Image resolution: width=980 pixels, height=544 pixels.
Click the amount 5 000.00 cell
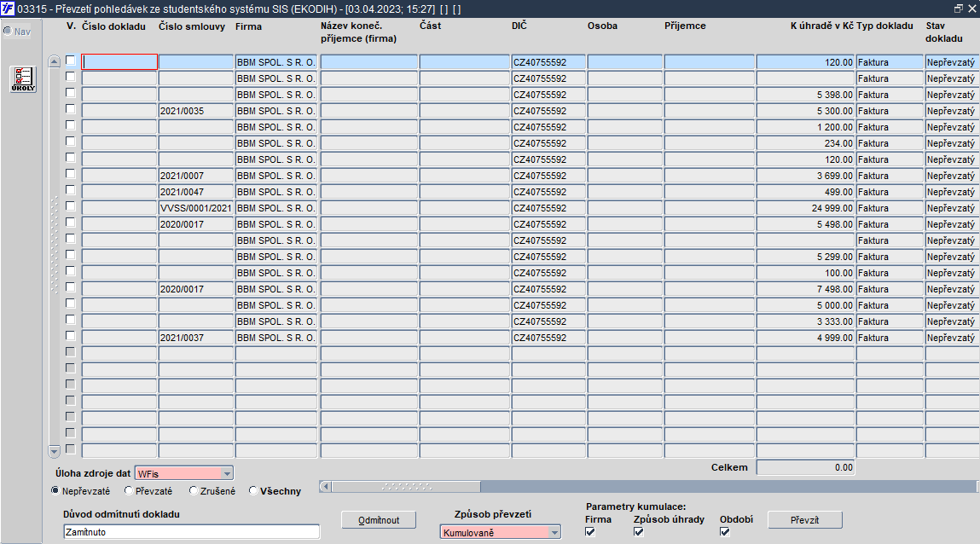tap(806, 305)
